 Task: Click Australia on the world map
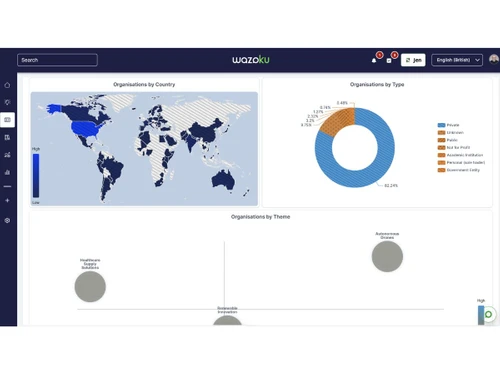pyautogui.click(x=223, y=179)
